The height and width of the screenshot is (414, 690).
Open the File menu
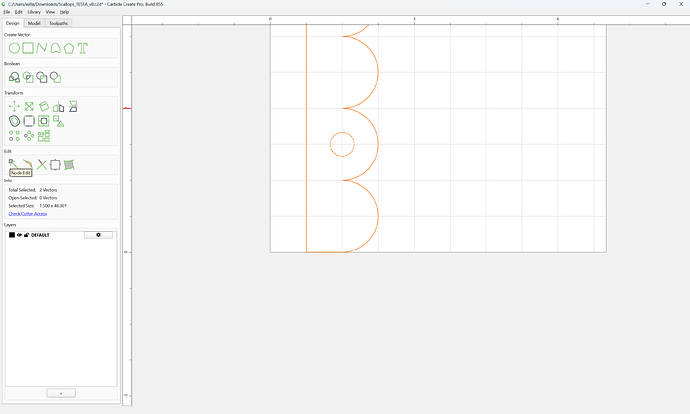[7, 12]
